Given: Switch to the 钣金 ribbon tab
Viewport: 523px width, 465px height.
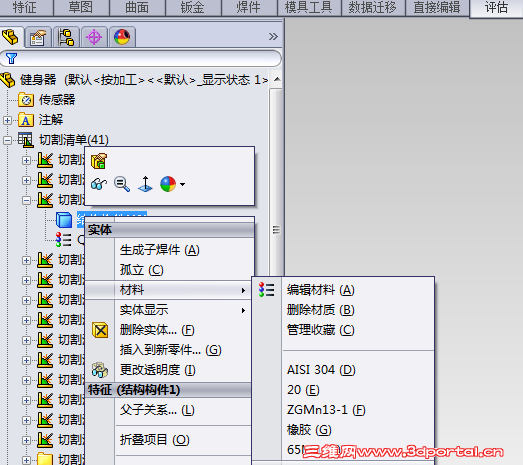Looking at the screenshot, I should (x=193, y=7).
